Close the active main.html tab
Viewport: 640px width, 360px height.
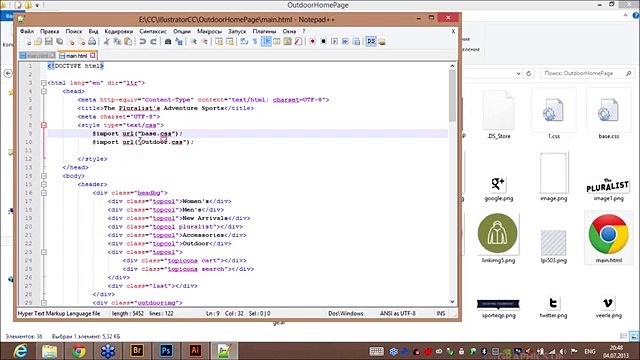click(93, 55)
